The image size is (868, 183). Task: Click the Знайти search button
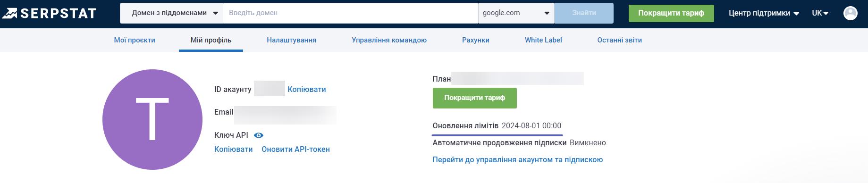pyautogui.click(x=584, y=13)
